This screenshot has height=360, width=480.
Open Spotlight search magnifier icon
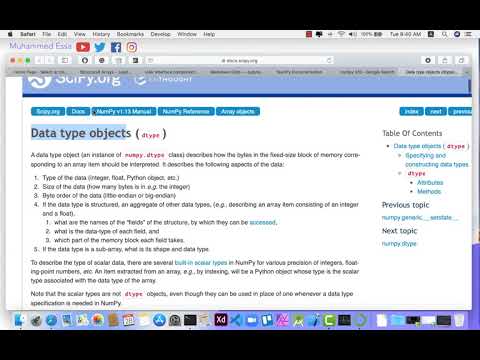click(x=445, y=34)
